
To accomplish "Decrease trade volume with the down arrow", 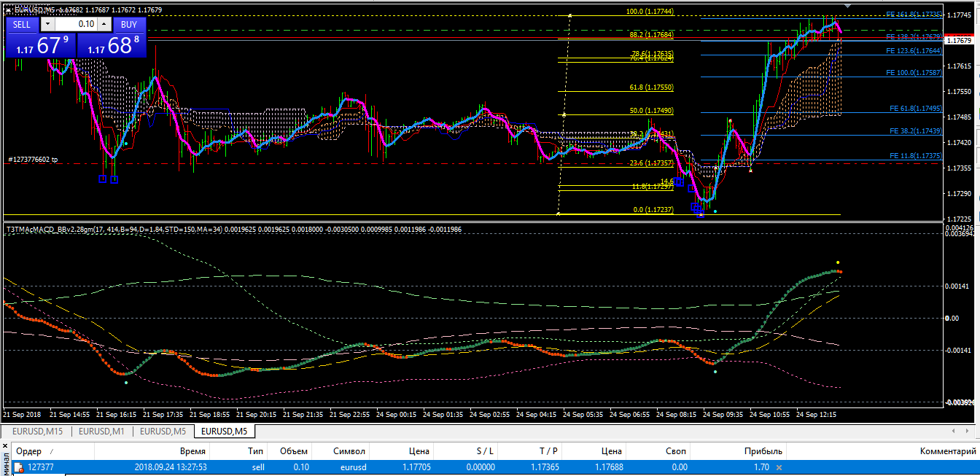I will pos(47,24).
